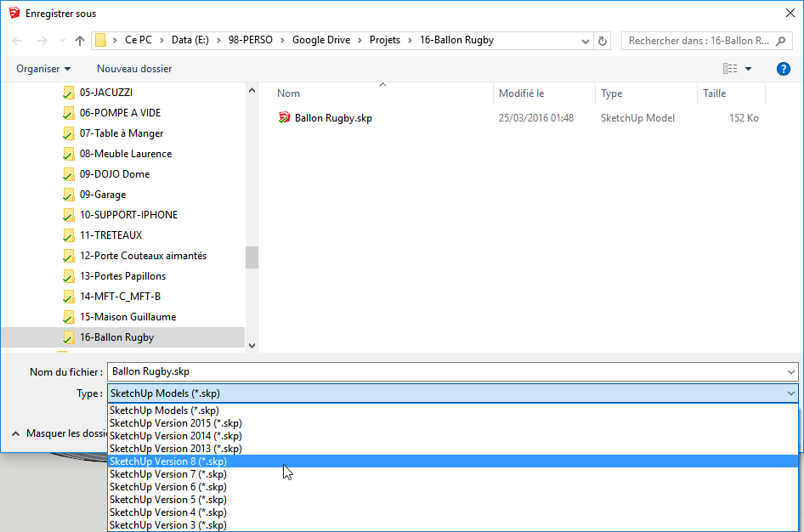
Task: Click the 15-Maison Guillaume folder icon
Action: (x=68, y=318)
